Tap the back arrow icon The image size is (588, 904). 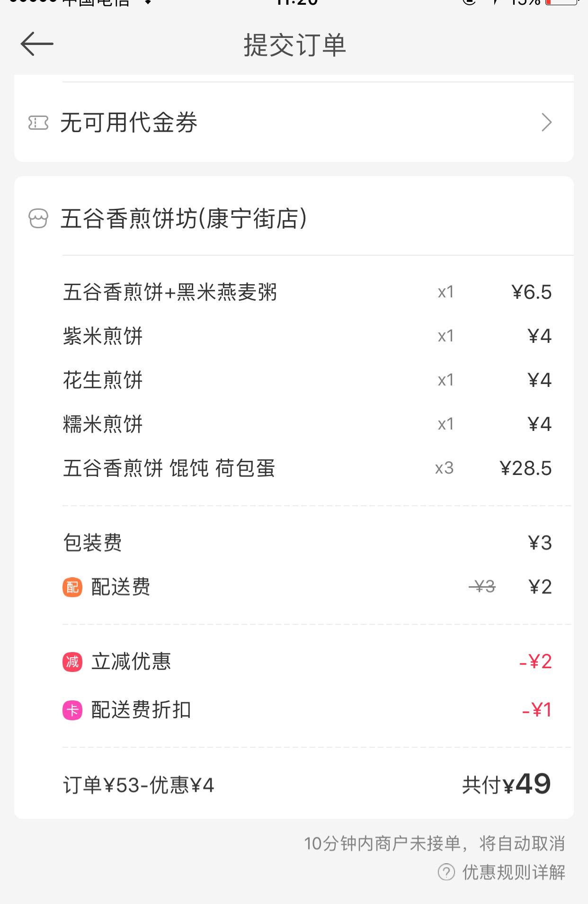click(37, 44)
